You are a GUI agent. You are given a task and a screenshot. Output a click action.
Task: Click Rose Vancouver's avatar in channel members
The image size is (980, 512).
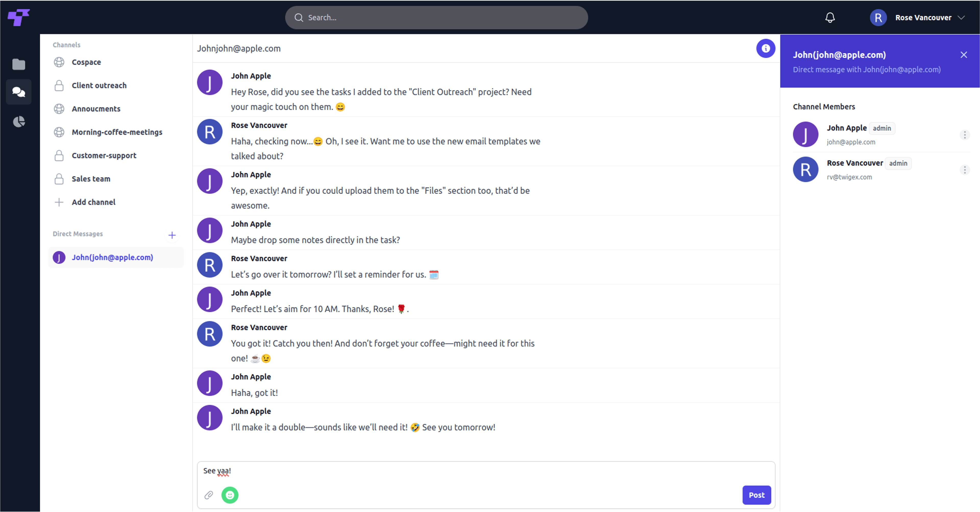coord(805,170)
